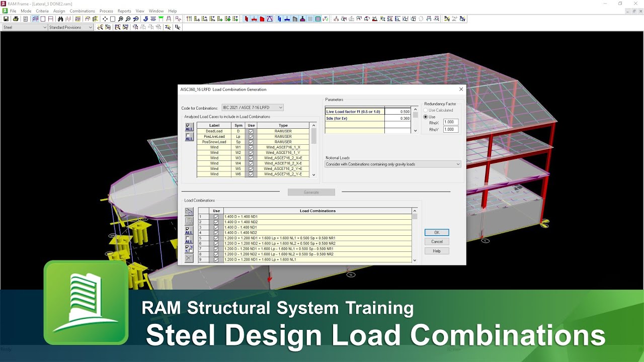Open the Mode menu

[x=26, y=11]
